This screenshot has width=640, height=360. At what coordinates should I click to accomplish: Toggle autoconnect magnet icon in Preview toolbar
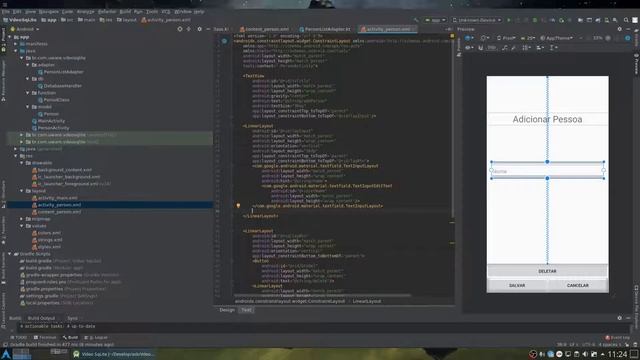[x=481, y=48]
